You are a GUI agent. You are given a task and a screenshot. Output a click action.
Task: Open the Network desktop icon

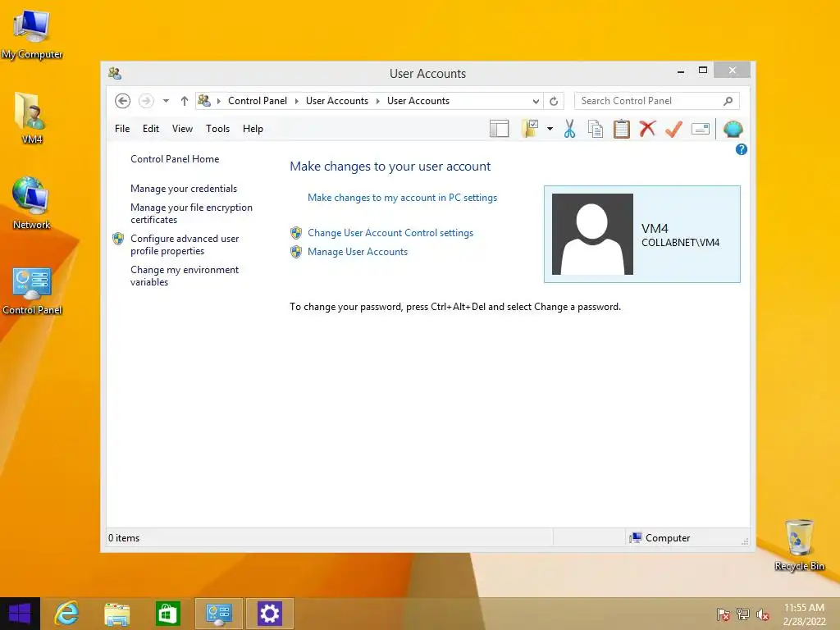click(x=32, y=203)
